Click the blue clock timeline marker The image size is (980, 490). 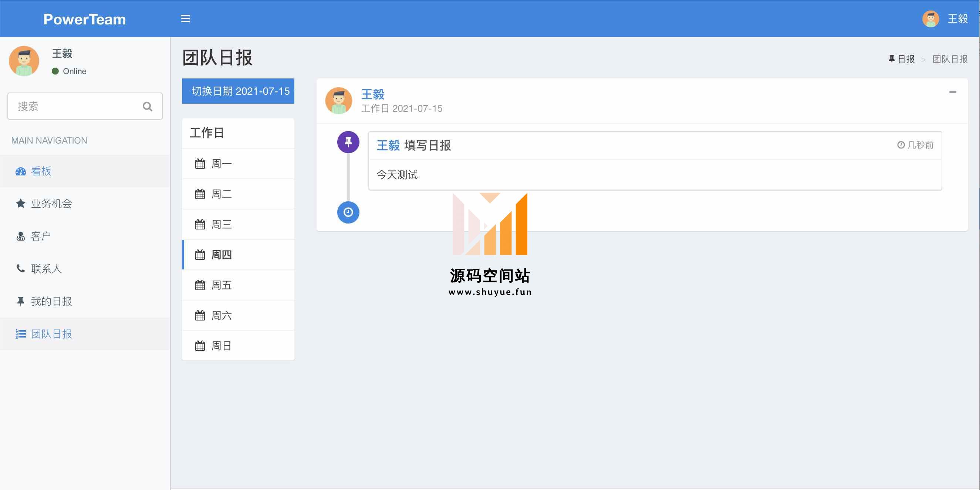348,212
